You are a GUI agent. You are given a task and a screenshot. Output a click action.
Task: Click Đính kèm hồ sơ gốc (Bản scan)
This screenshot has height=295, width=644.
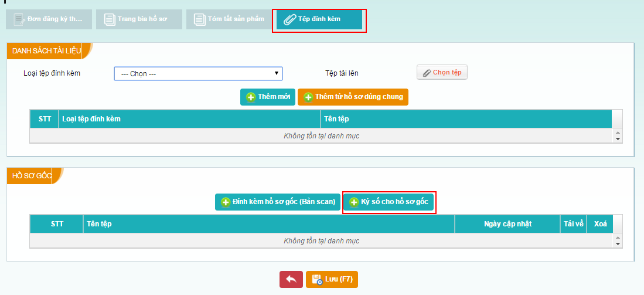click(278, 202)
